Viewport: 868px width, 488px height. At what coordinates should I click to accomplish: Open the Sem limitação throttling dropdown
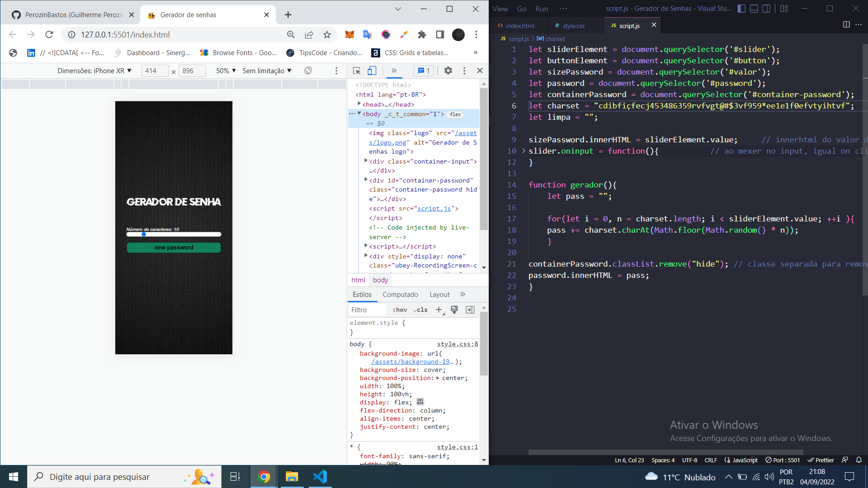point(267,70)
